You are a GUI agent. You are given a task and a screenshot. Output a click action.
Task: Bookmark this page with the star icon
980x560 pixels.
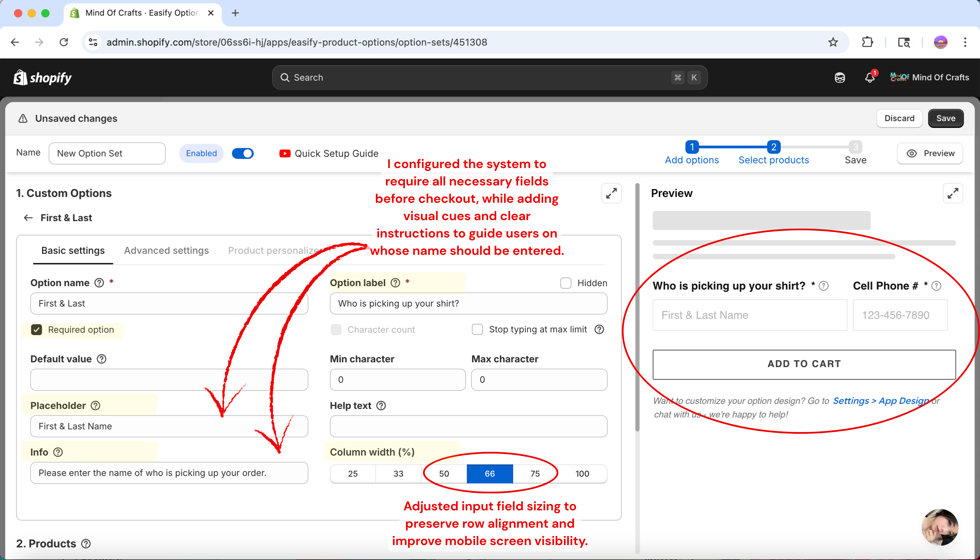[833, 42]
